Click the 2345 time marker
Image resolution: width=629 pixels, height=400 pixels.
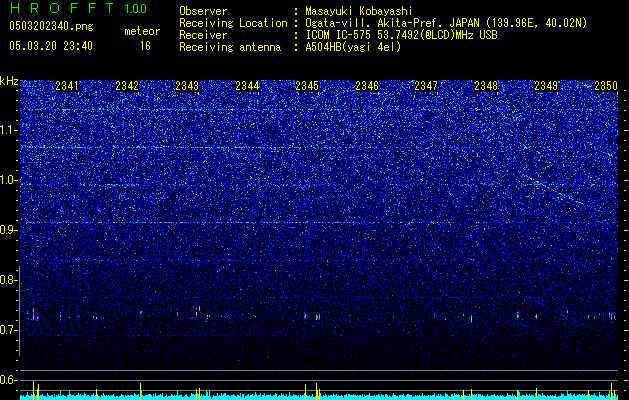coord(307,85)
